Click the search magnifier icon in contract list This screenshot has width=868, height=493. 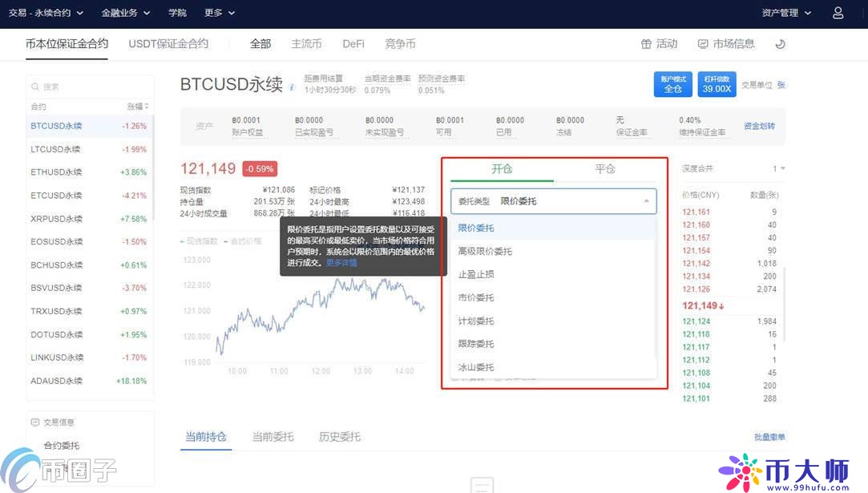(35, 87)
